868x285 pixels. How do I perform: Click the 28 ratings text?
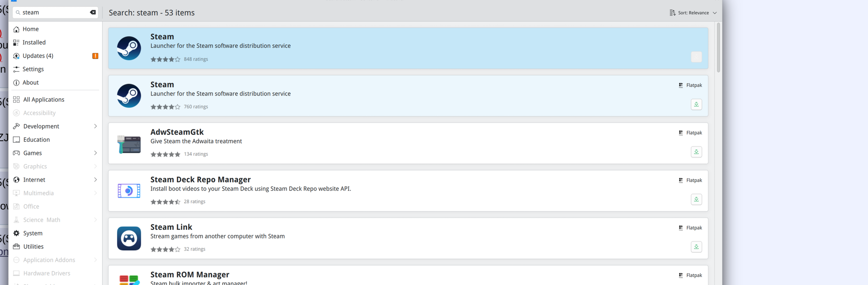click(194, 201)
